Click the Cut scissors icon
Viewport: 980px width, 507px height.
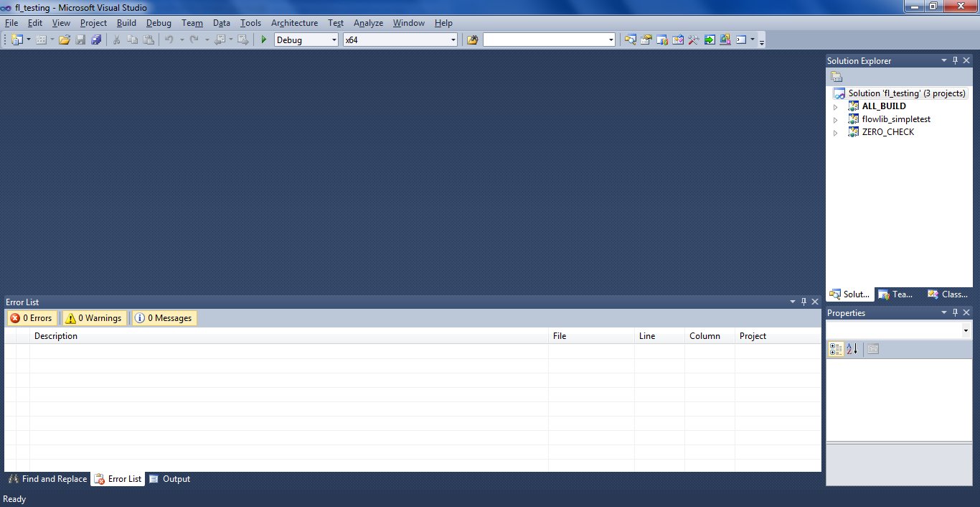[x=116, y=39]
